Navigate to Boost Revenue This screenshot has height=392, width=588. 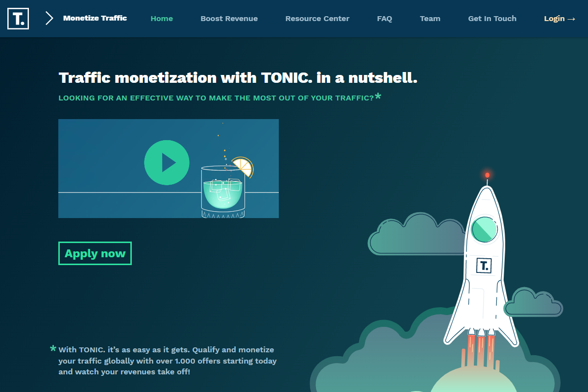pos(229,19)
